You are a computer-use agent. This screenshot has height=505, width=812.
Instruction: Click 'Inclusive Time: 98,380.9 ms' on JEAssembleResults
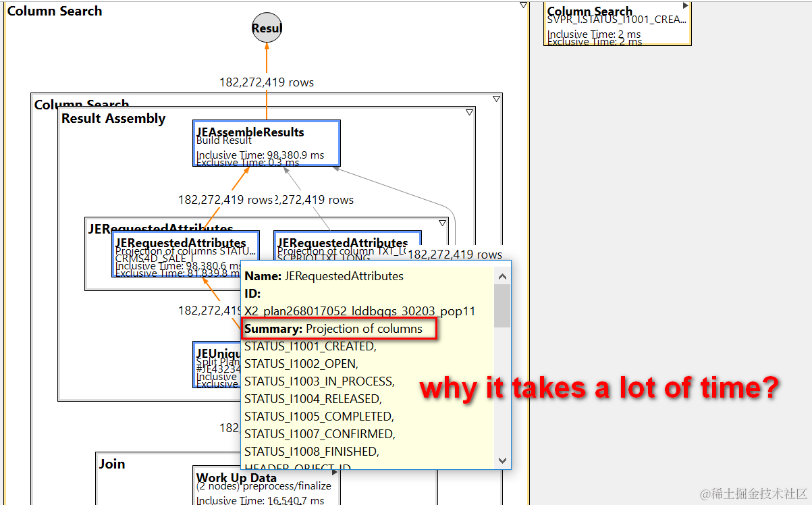[x=261, y=155]
